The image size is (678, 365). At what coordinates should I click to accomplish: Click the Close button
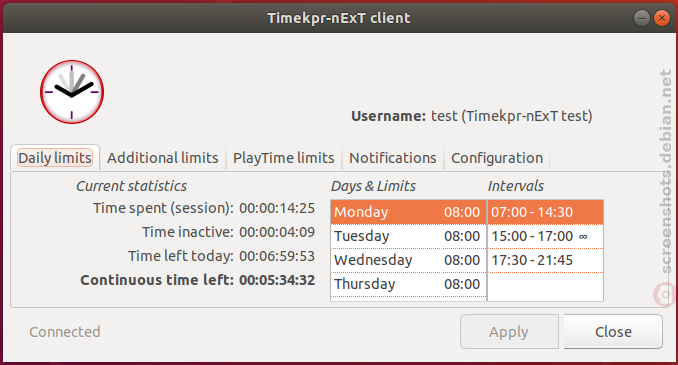[x=613, y=332]
